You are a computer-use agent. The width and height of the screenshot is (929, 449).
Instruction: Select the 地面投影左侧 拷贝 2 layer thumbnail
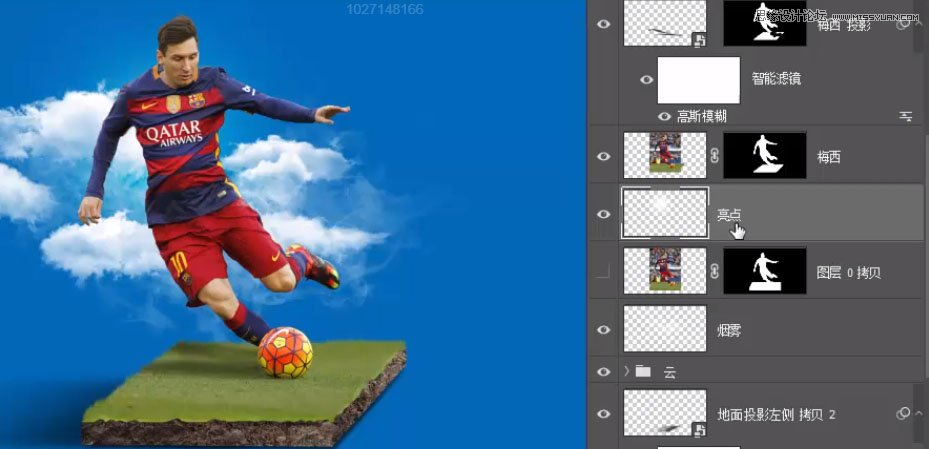pyautogui.click(x=665, y=413)
